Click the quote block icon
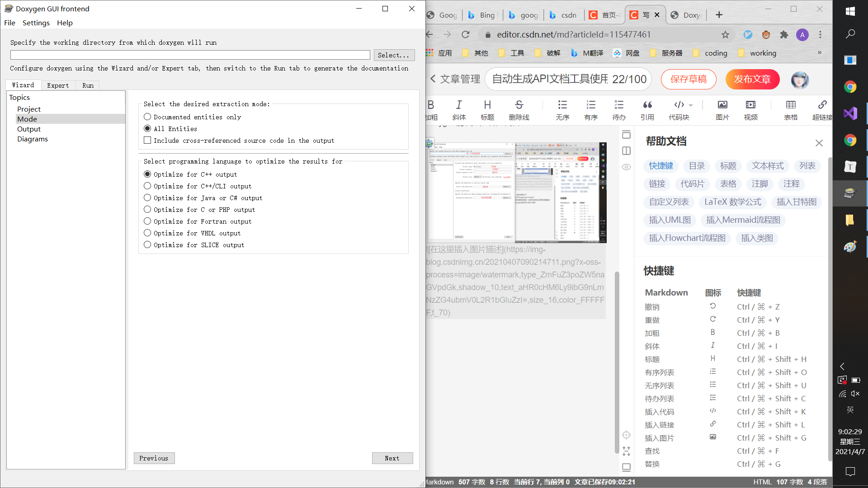The height and width of the screenshot is (488, 868). coord(647,105)
